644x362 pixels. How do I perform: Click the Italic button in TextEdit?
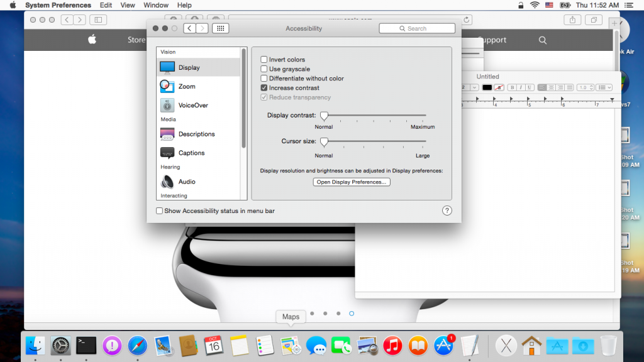pos(521,87)
